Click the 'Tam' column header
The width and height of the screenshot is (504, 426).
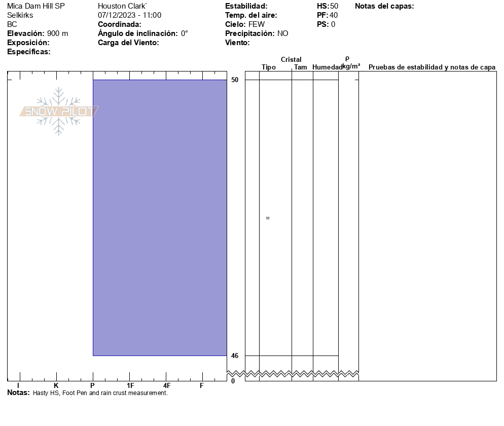pyautogui.click(x=301, y=67)
